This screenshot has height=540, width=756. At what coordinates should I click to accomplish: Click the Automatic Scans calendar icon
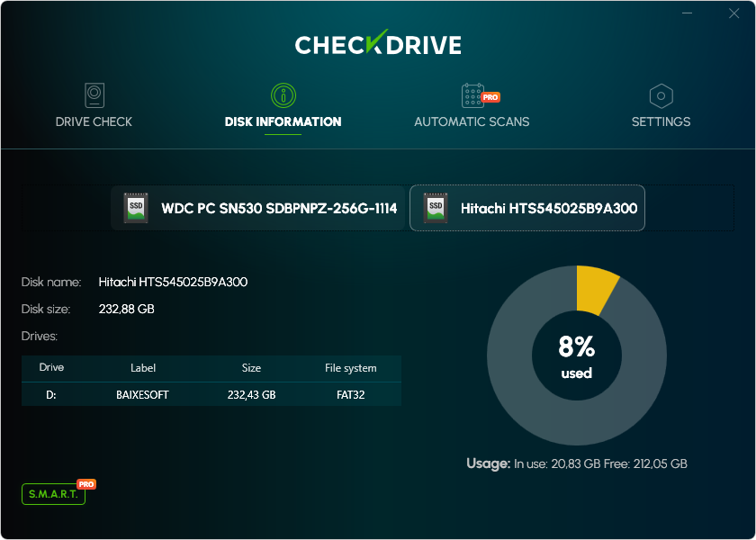point(472,95)
